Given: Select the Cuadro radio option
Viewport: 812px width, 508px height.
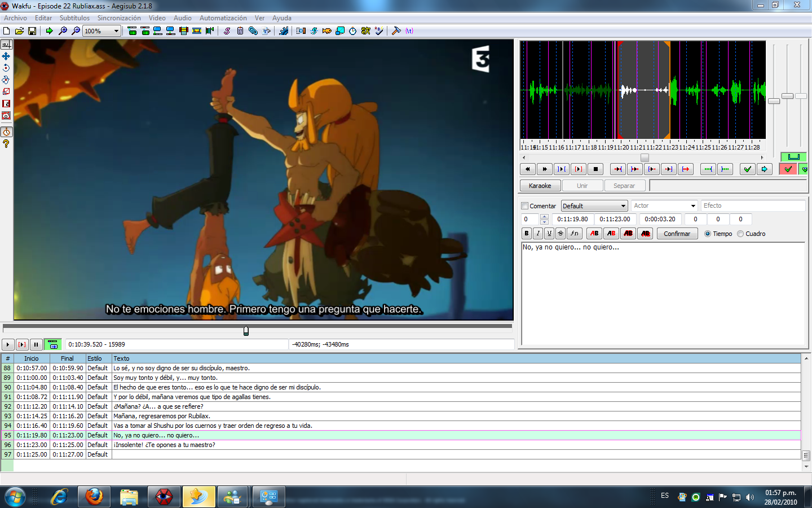Looking at the screenshot, I should tap(740, 234).
